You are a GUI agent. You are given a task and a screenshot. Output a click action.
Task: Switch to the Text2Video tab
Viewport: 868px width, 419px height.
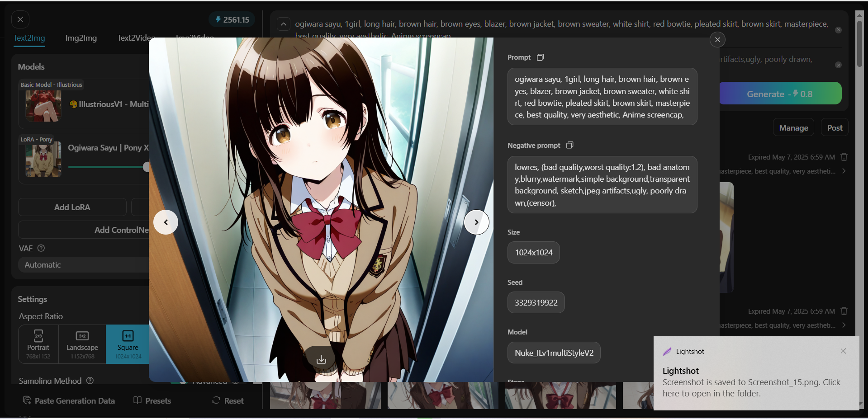(x=136, y=38)
